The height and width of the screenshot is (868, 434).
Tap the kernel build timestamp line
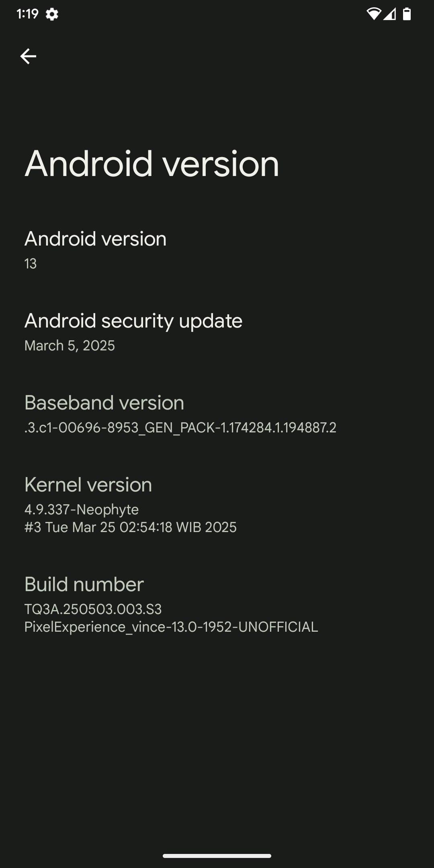(131, 527)
